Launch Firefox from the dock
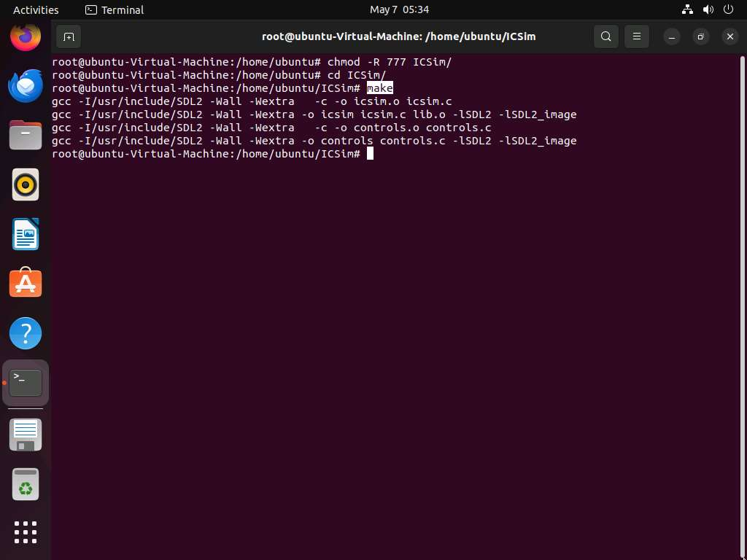 click(26, 36)
